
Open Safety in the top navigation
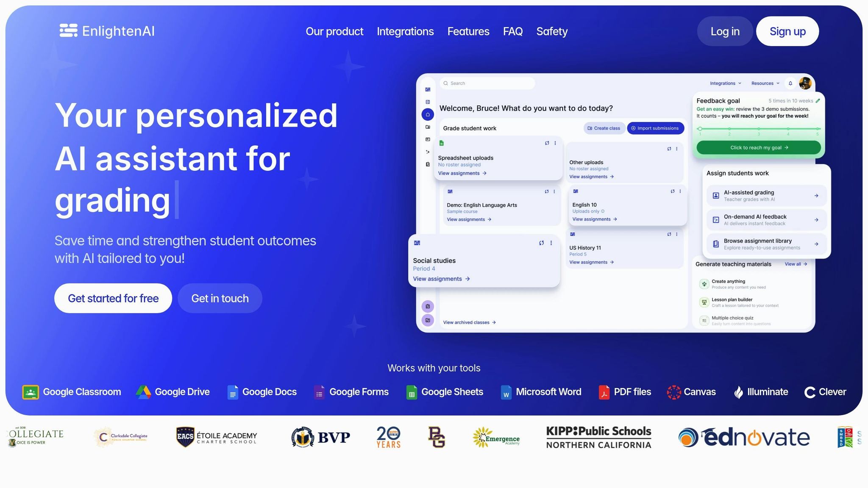(552, 31)
